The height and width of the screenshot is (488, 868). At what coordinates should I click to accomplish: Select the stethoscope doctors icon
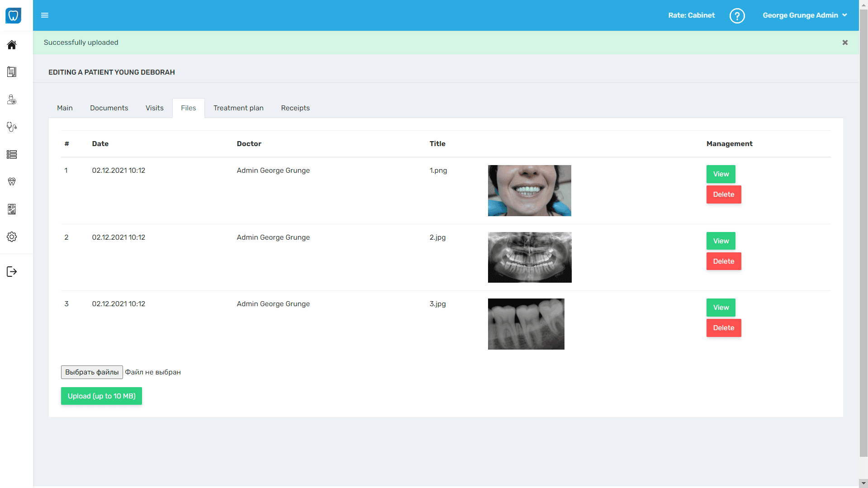[12, 127]
